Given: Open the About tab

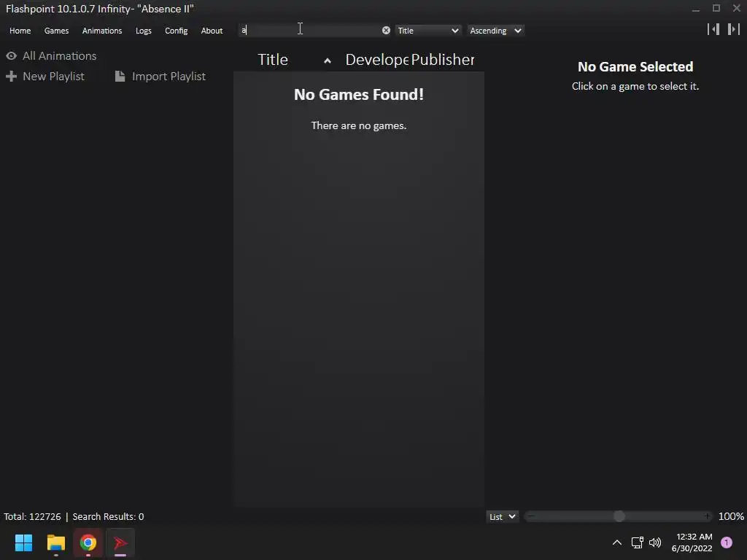Looking at the screenshot, I should pyautogui.click(x=212, y=31).
